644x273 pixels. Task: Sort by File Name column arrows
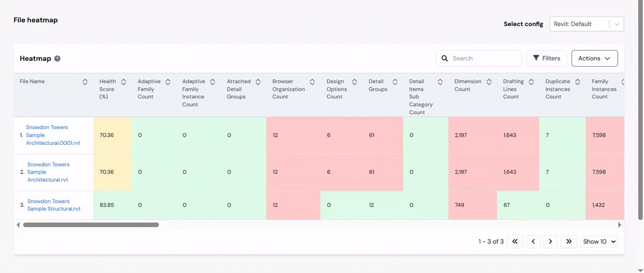tap(85, 82)
